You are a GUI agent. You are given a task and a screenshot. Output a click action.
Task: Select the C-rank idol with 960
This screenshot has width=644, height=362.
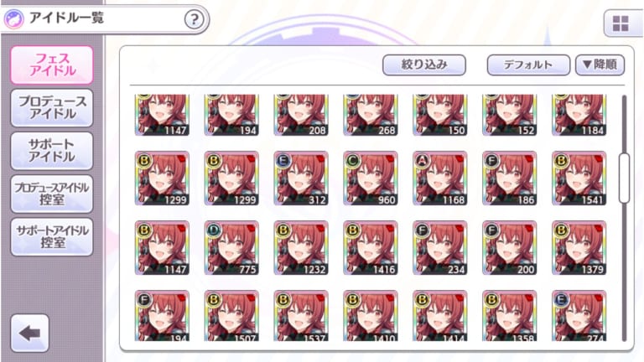click(x=371, y=178)
